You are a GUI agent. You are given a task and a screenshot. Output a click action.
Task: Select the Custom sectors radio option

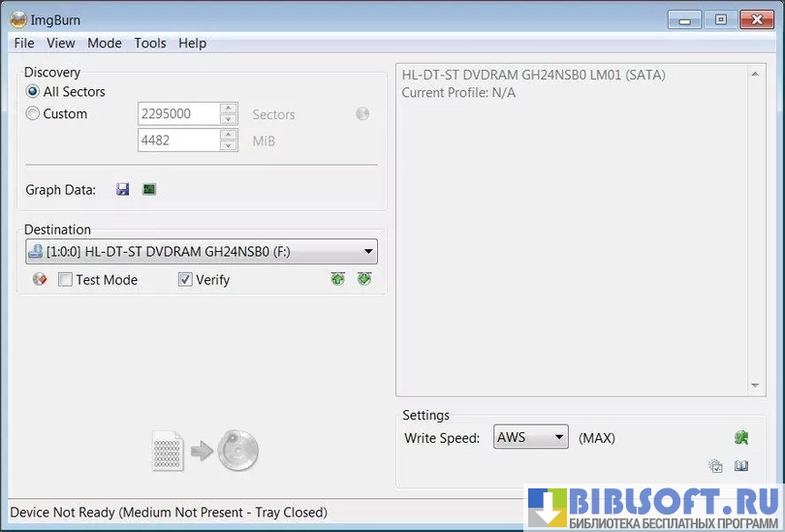click(33, 114)
